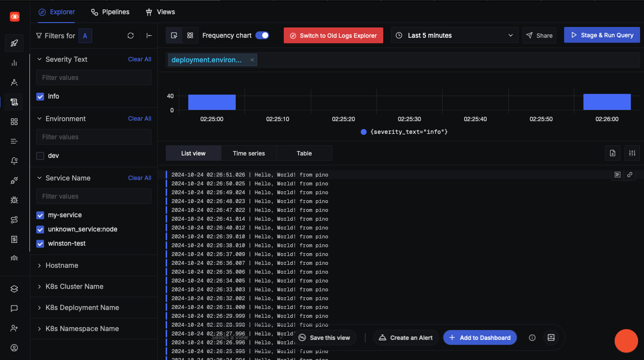Open the account profile icon in sidebar
The image size is (644, 360).
14,348
